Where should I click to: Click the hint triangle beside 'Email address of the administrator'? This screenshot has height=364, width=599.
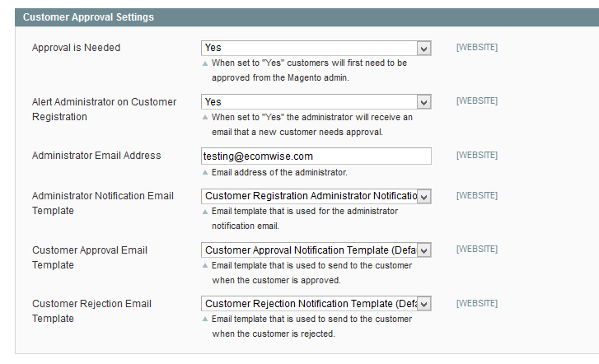[x=205, y=173]
